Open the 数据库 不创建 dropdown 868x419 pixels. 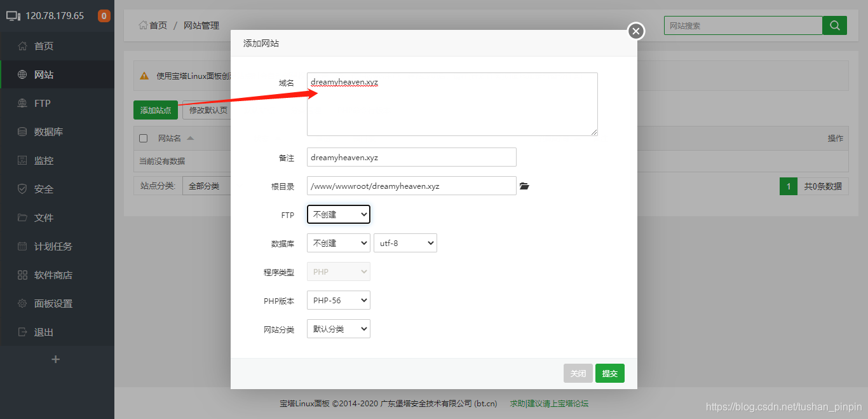tap(339, 243)
